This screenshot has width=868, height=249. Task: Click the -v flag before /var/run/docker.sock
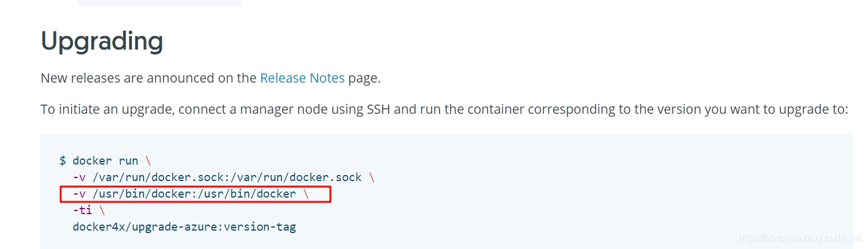click(x=79, y=177)
